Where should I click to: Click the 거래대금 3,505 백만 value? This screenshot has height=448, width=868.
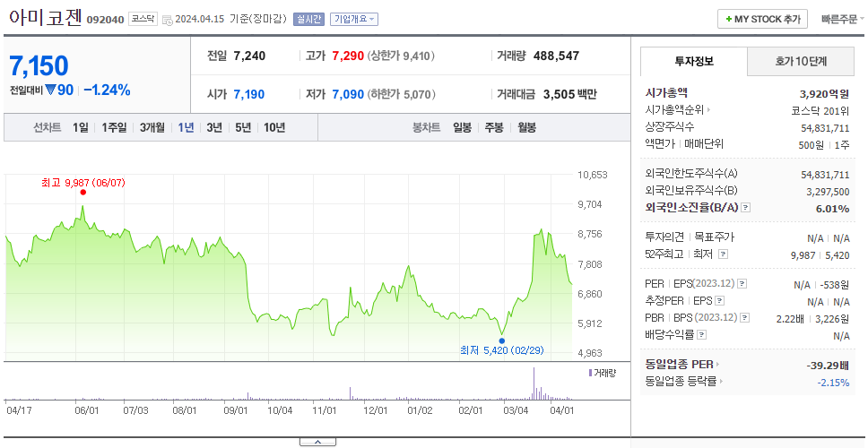click(570, 95)
